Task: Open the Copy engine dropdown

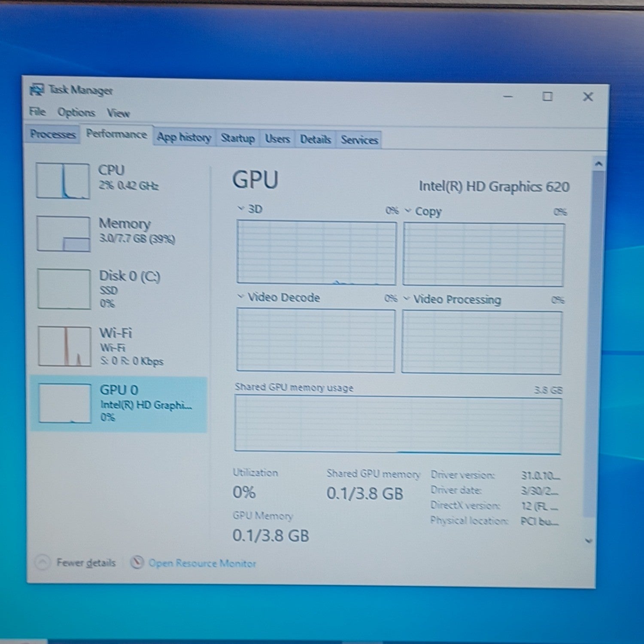Action: click(408, 210)
